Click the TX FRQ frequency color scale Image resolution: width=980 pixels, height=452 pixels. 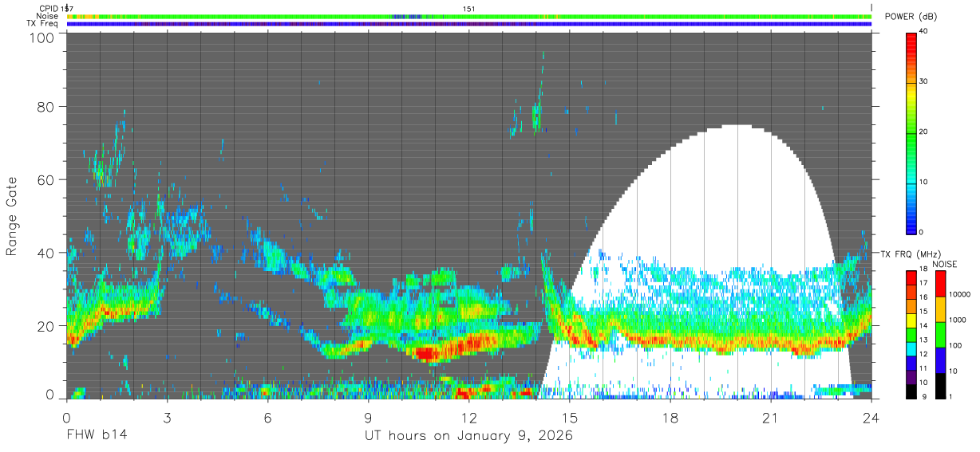[x=911, y=333]
